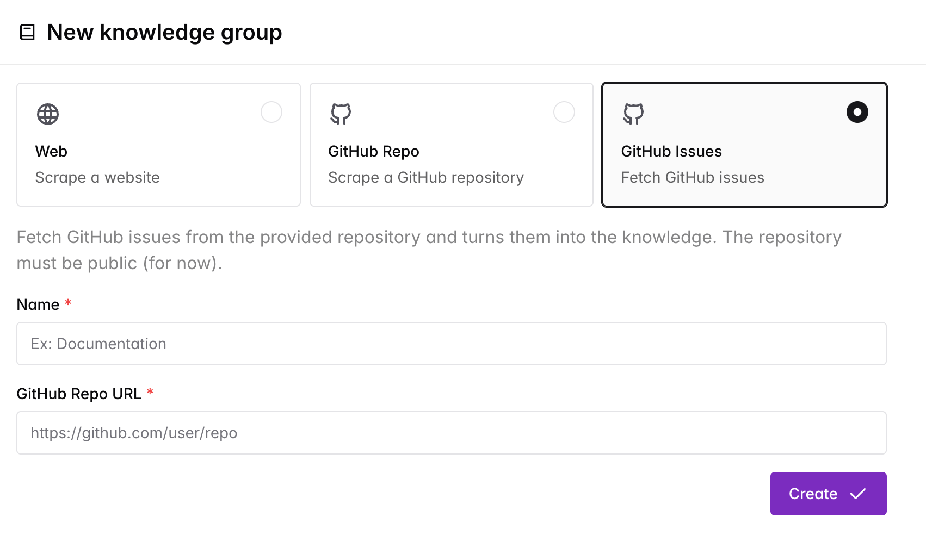
Task: Select the Web radio button
Action: point(271,112)
